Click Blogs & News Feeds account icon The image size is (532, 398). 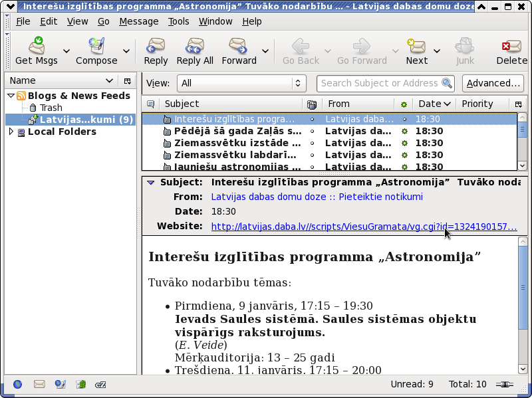pos(21,96)
